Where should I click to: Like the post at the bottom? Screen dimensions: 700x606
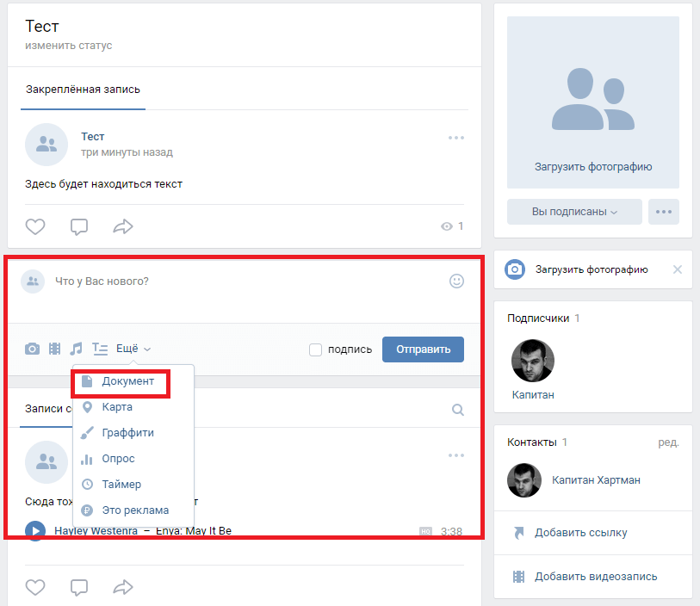34,587
